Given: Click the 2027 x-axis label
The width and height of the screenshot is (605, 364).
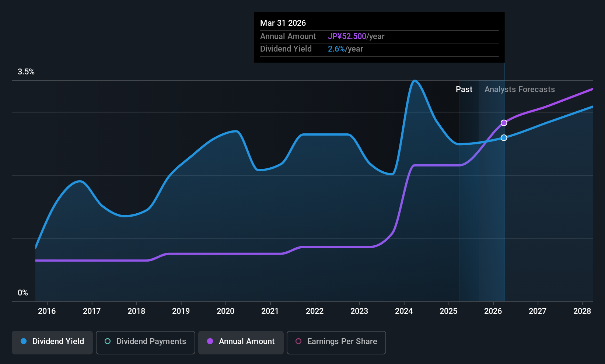Looking at the screenshot, I should tap(538, 311).
